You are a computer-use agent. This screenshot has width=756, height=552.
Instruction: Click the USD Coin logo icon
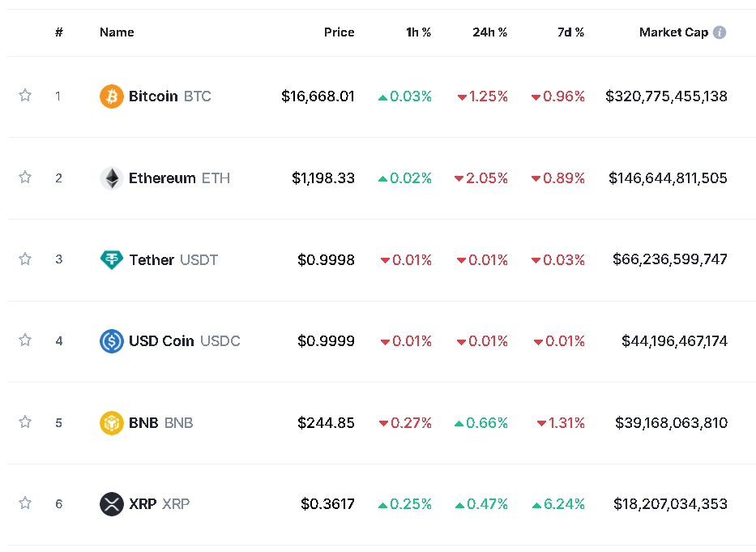click(x=111, y=341)
